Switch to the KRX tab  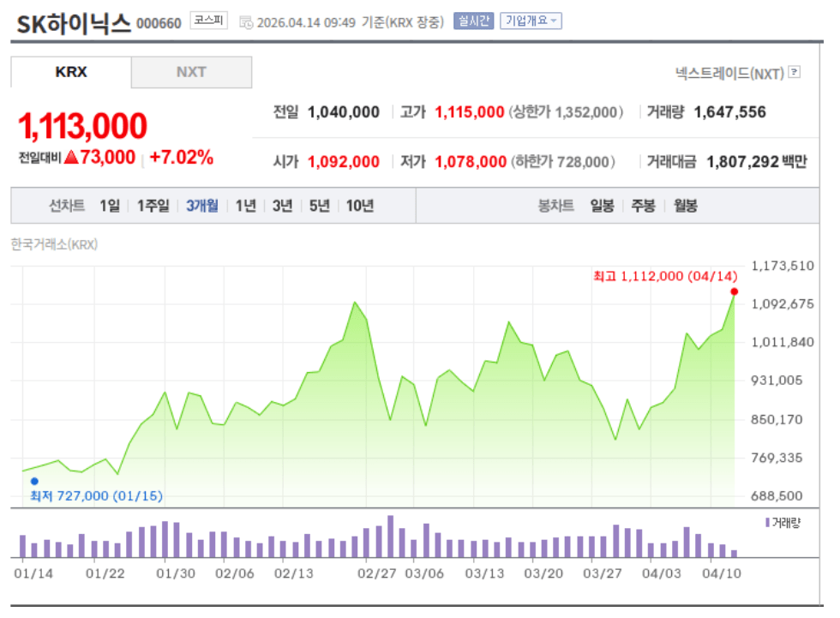(71, 72)
